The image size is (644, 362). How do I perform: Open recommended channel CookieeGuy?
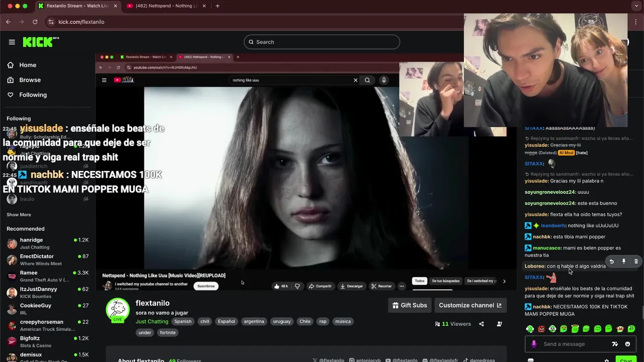[48, 309]
